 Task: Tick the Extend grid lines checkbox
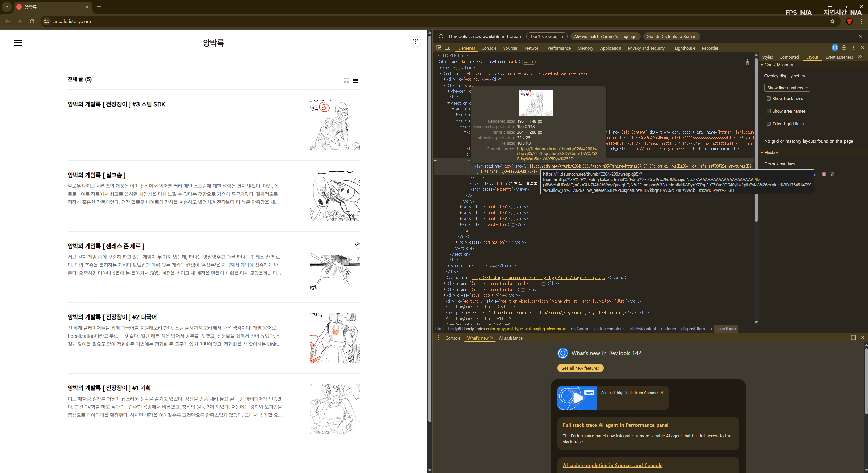coord(769,124)
